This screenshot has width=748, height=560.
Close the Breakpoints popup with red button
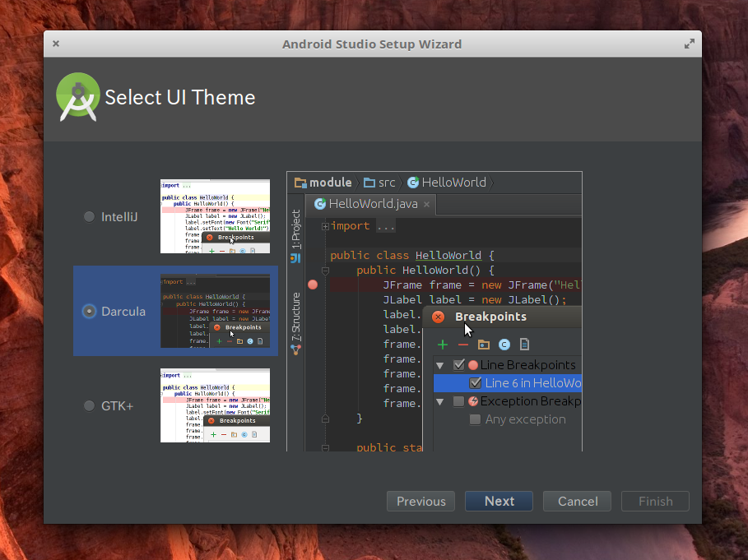[x=438, y=317]
